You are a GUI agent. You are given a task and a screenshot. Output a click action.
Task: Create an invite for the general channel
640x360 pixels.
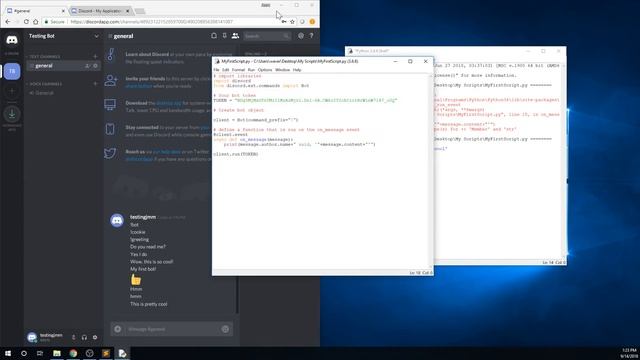click(x=87, y=66)
